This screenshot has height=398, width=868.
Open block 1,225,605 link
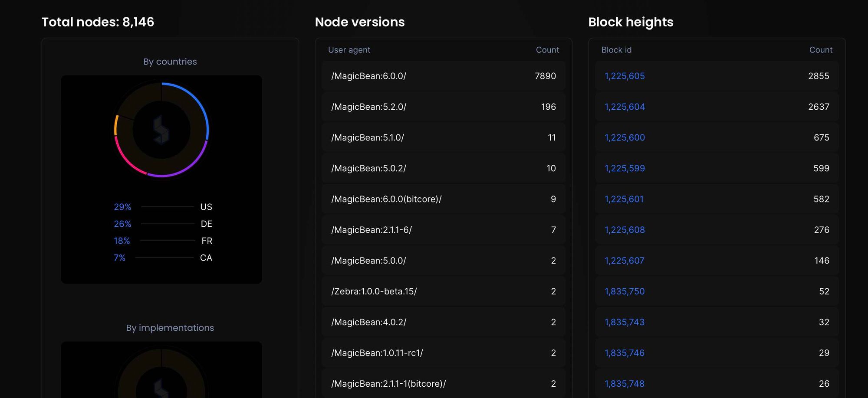point(625,76)
